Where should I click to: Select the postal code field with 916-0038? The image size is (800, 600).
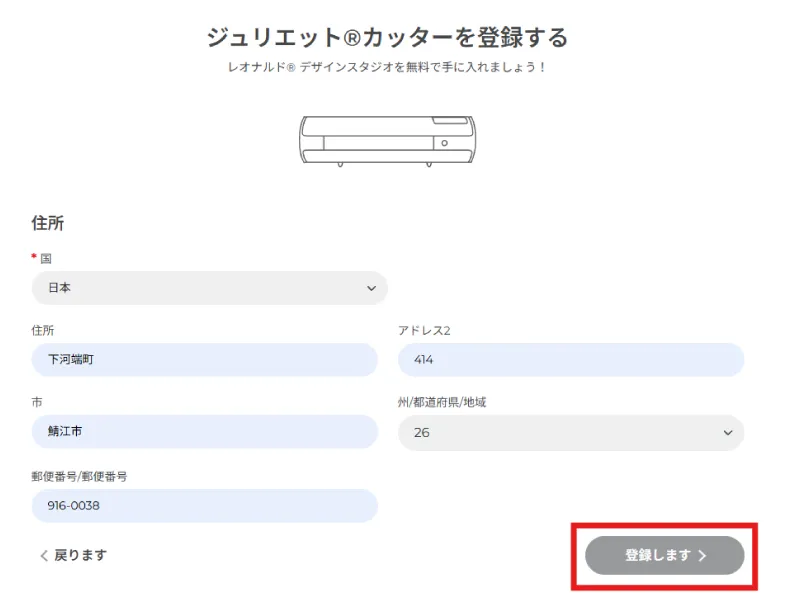(204, 506)
